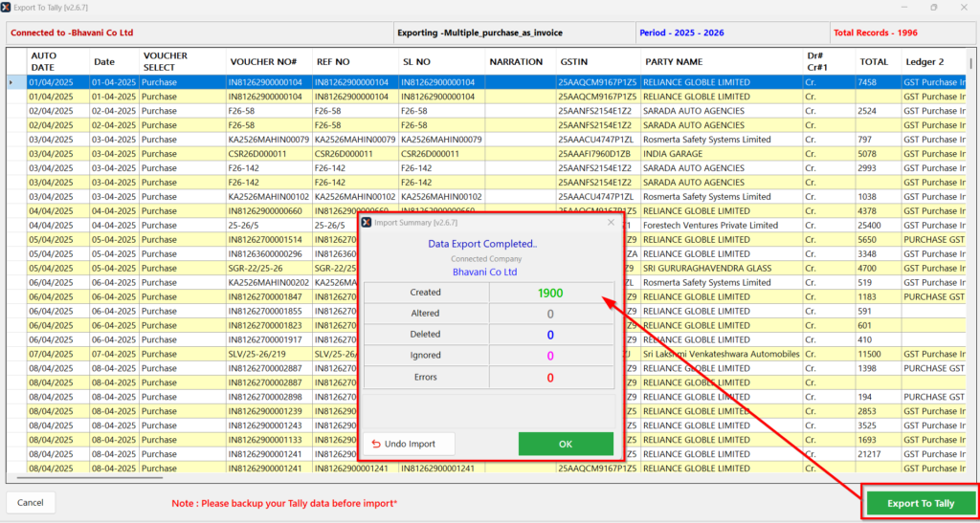Click the GSTIN column header

coord(599,62)
